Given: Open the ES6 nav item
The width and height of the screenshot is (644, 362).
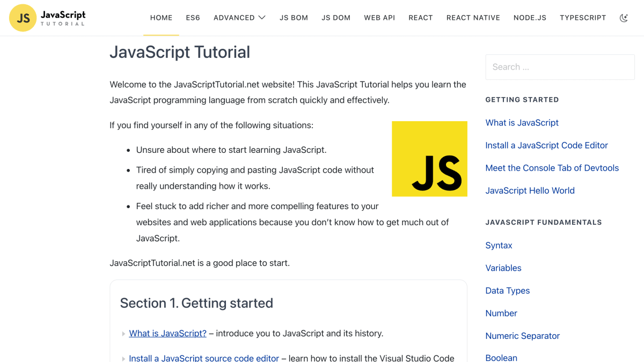Looking at the screenshot, I should click(x=193, y=18).
